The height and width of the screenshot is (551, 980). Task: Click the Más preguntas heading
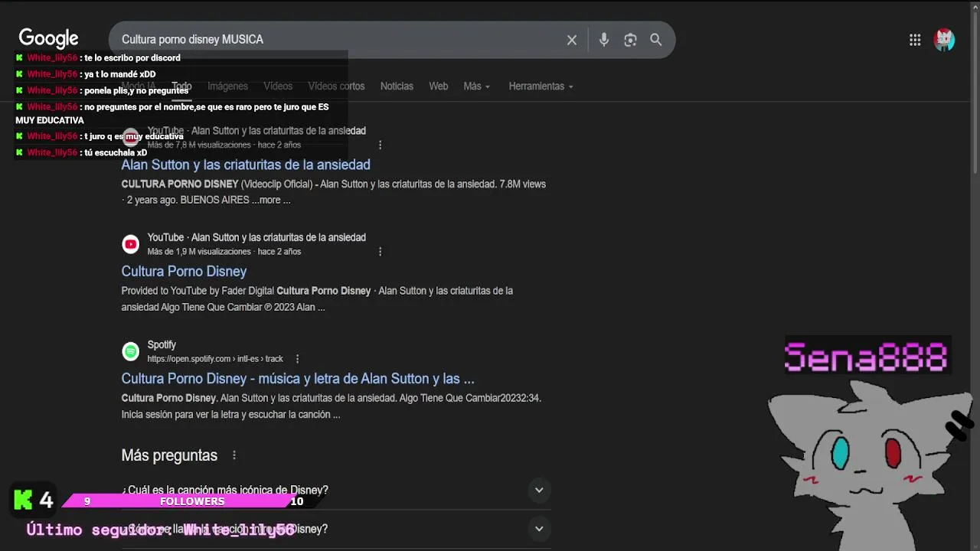point(169,455)
